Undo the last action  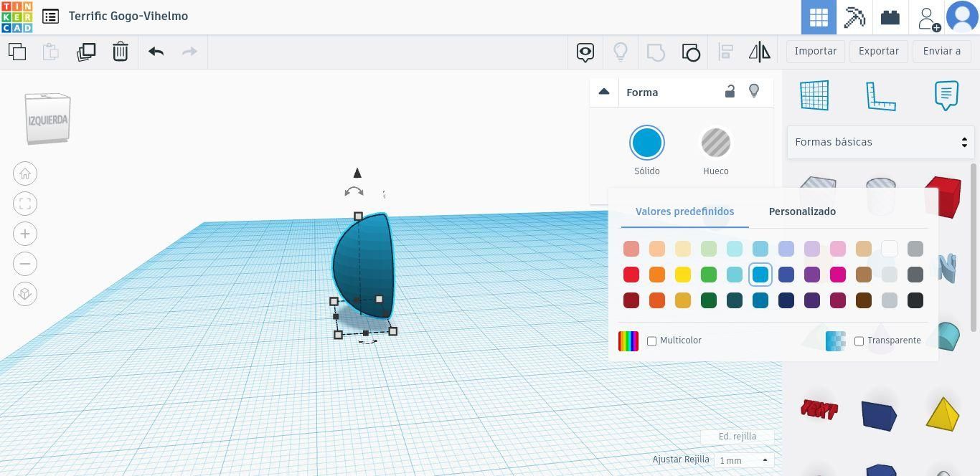tap(156, 52)
